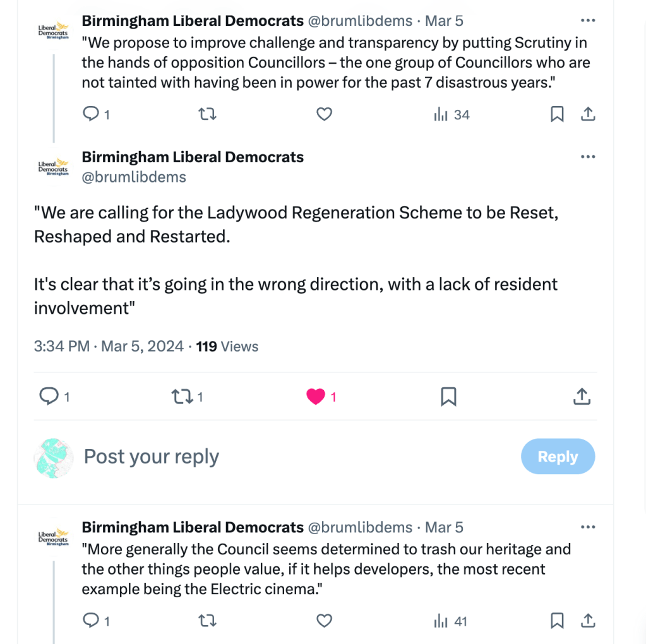Open the 3:34 PM Mar 5, 2024 timestamp
The height and width of the screenshot is (644, 646).
click(109, 347)
